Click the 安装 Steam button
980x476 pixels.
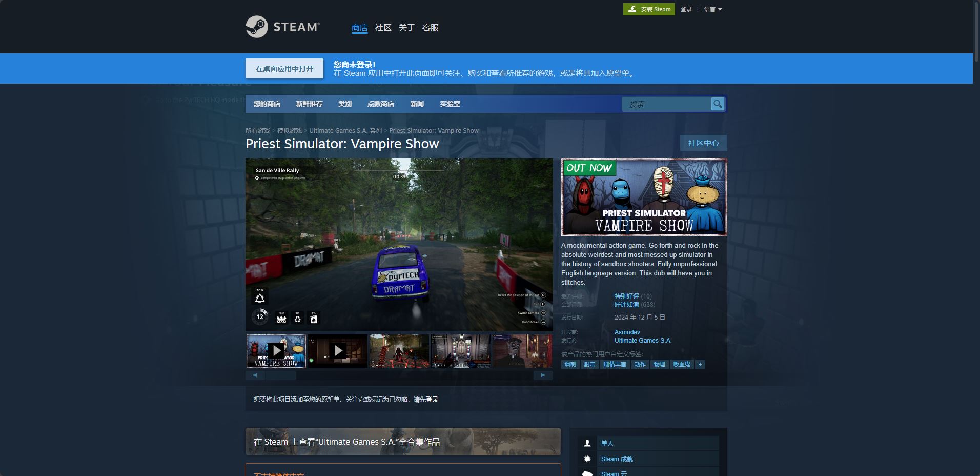649,9
